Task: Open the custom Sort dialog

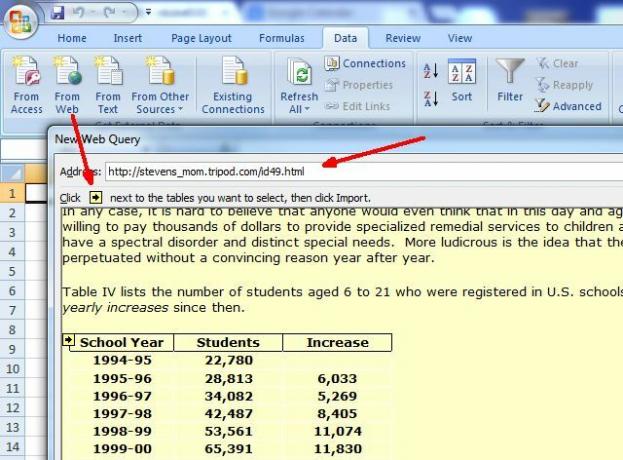Action: [x=462, y=81]
